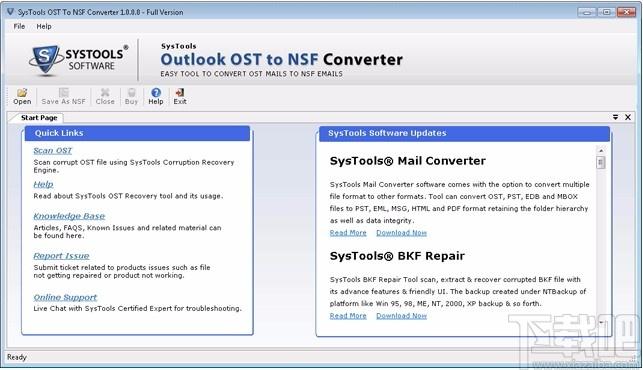Viewport: 643px width, 370px height.
Task: Click the updates panel scrollbar thumb
Action: 601,163
